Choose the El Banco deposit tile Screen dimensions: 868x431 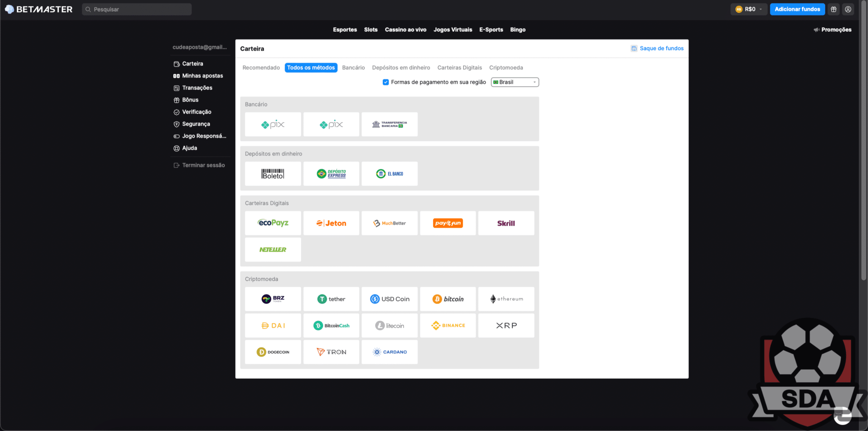click(390, 174)
